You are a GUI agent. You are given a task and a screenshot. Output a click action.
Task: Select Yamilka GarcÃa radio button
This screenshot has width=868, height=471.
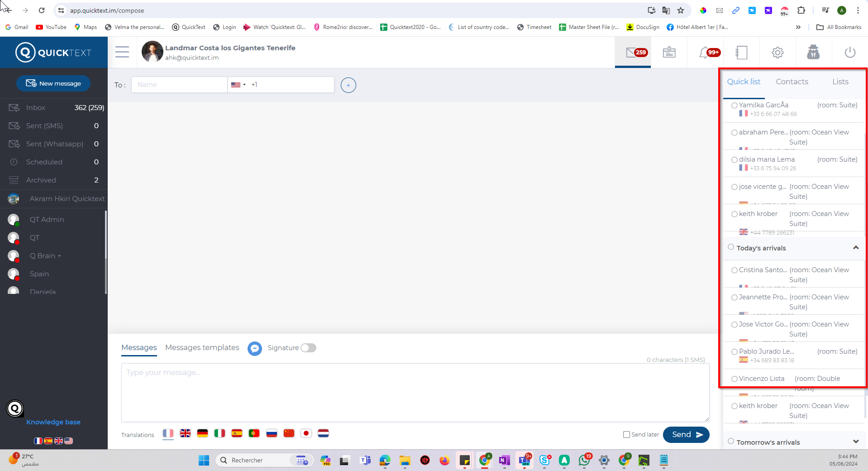[x=734, y=106]
